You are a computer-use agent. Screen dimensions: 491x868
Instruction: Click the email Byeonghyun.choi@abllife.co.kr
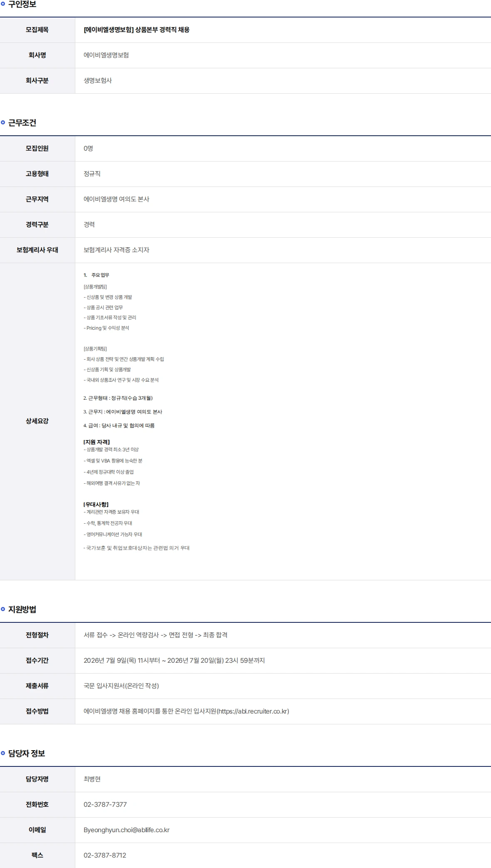126,830
